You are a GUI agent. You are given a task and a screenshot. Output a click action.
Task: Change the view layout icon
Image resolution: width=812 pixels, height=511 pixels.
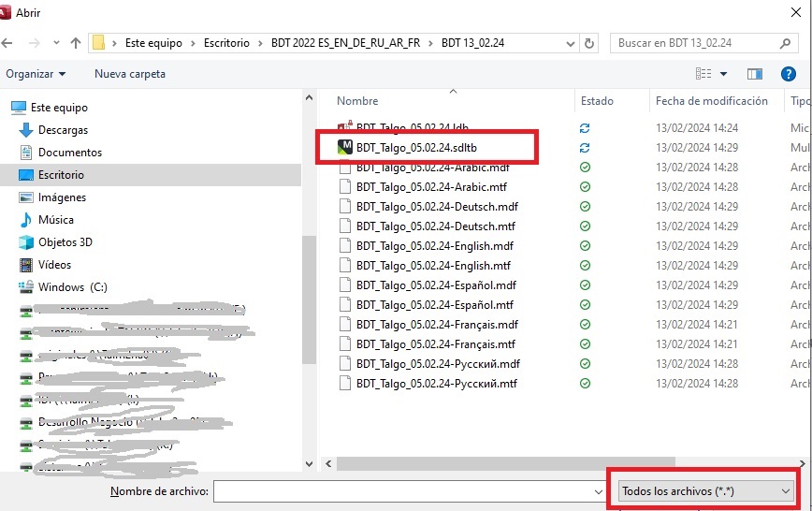(703, 74)
